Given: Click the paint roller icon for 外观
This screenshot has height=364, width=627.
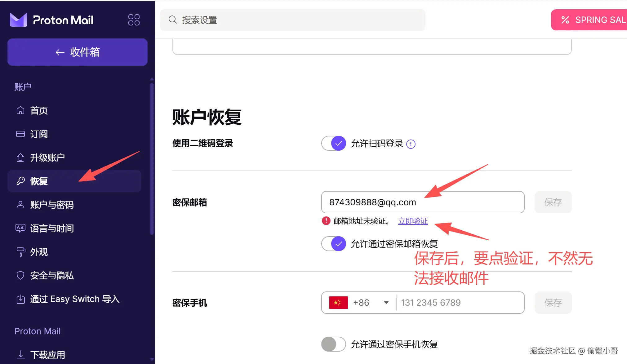Looking at the screenshot, I should 20,252.
